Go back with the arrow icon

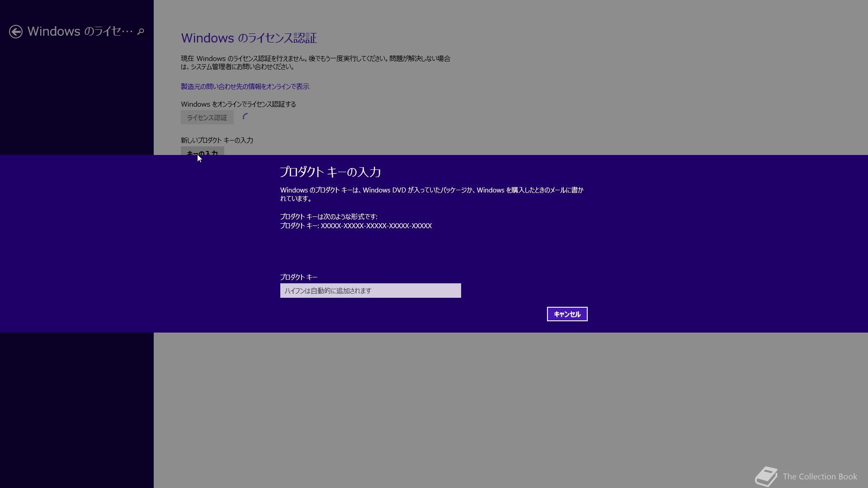pyautogui.click(x=16, y=32)
